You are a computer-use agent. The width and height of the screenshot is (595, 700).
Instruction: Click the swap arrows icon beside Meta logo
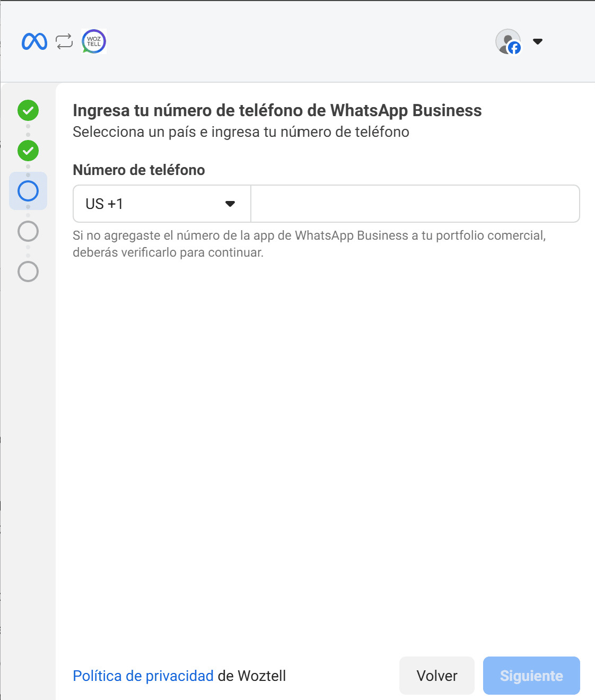pyautogui.click(x=64, y=41)
